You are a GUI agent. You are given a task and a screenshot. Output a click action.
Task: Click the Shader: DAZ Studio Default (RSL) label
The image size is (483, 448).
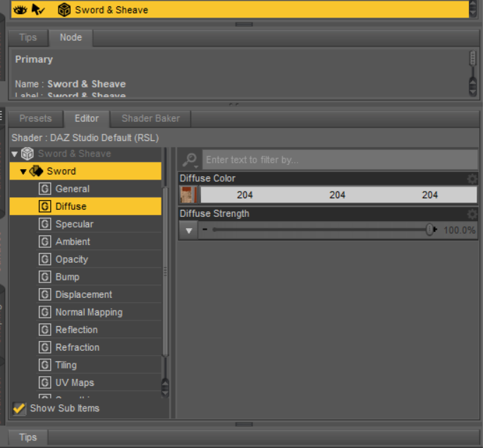(x=85, y=137)
